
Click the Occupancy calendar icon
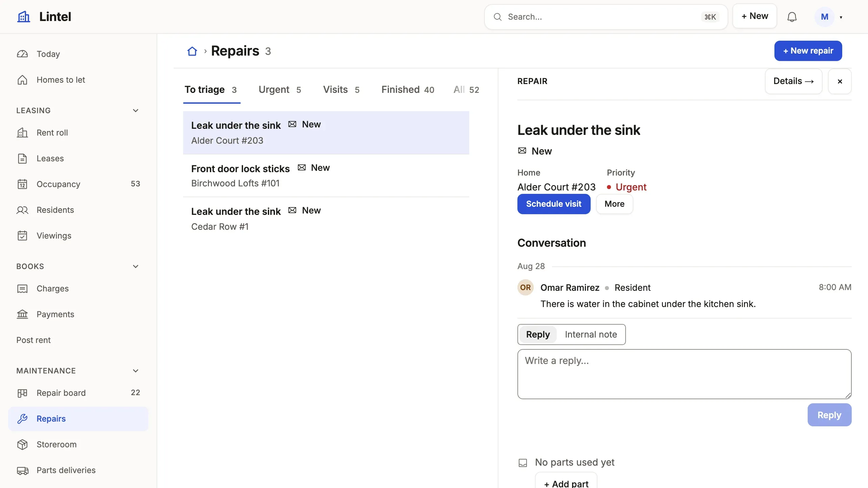[22, 184]
